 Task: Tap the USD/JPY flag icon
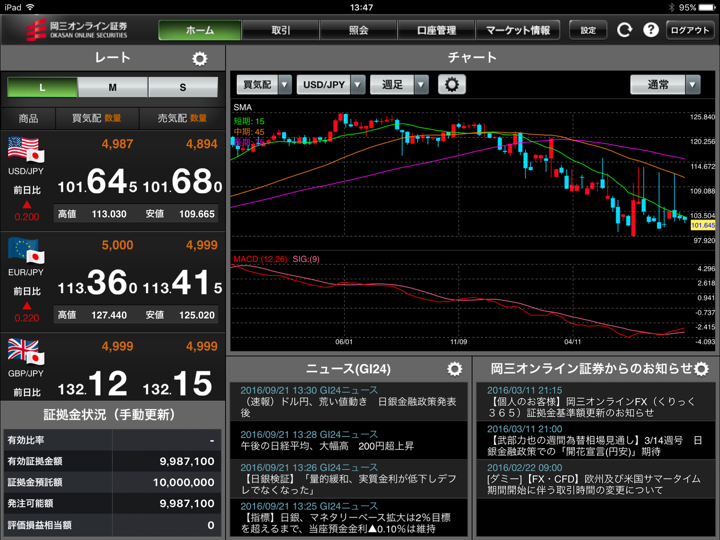click(25, 152)
